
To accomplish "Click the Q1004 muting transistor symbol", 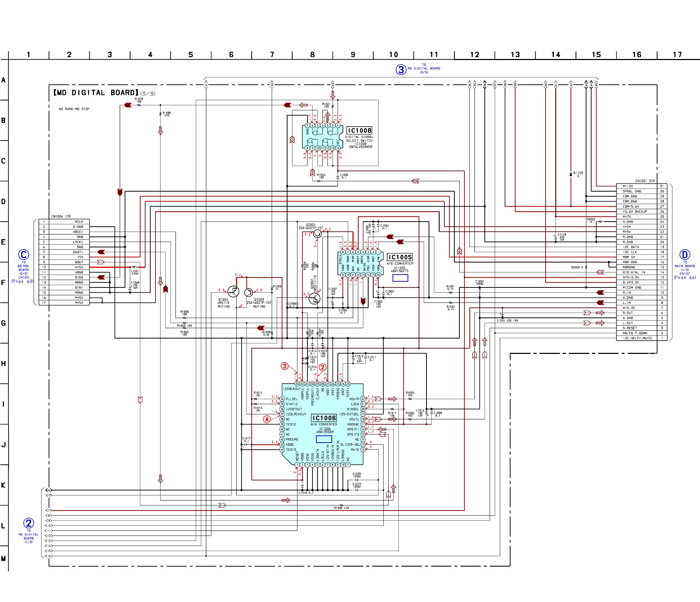I will [x=233, y=291].
